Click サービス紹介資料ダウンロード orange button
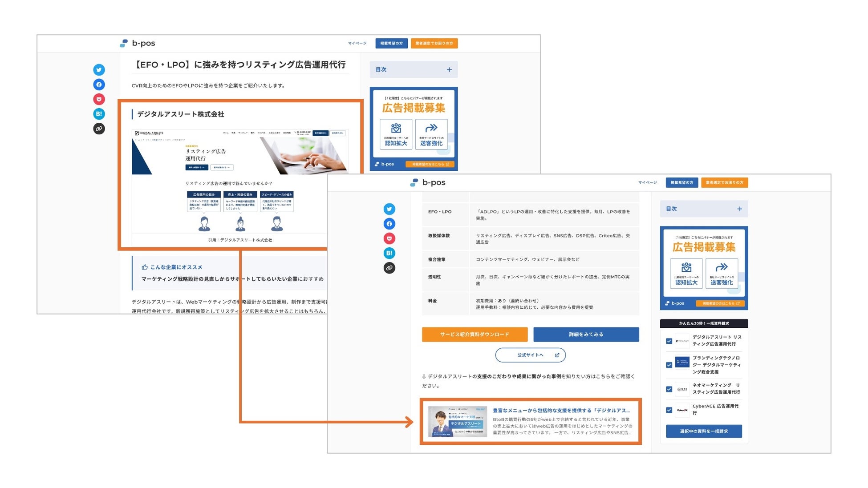The width and height of the screenshot is (868, 488). pos(475,335)
